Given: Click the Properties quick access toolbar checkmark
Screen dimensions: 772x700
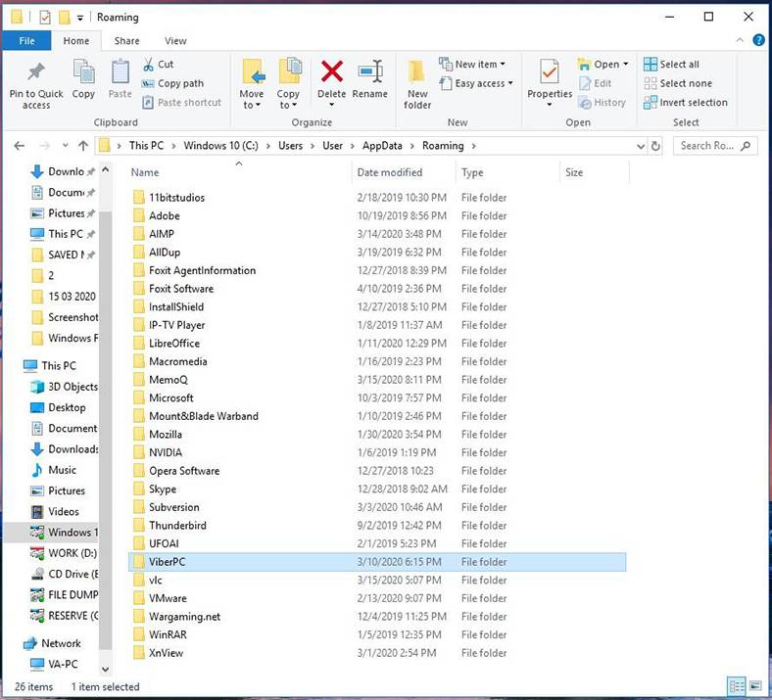Looking at the screenshot, I should click(45, 18).
